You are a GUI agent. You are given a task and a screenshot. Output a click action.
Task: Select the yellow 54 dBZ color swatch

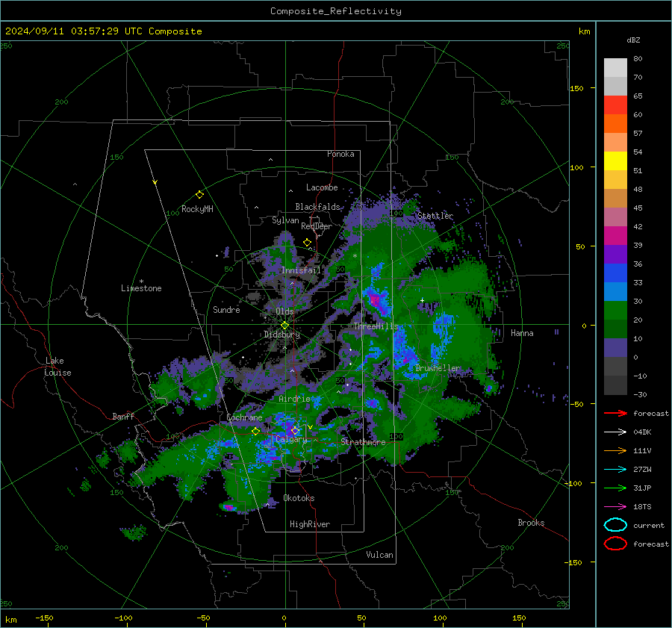click(615, 161)
